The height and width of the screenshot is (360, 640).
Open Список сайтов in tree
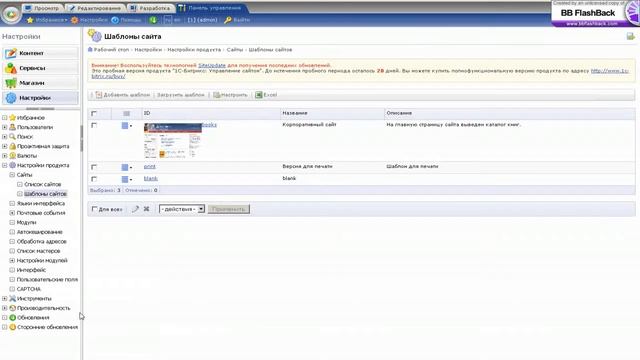[42, 184]
